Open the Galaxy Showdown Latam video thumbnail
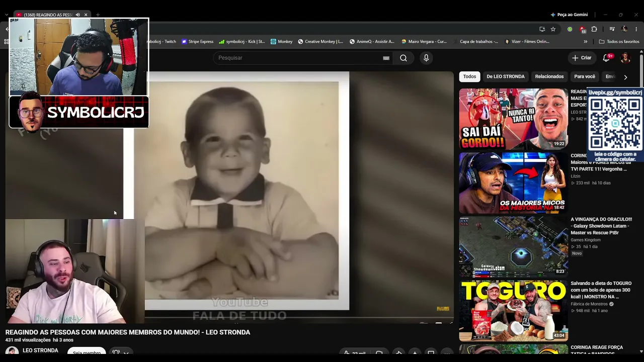The image size is (644, 362). [x=513, y=247]
